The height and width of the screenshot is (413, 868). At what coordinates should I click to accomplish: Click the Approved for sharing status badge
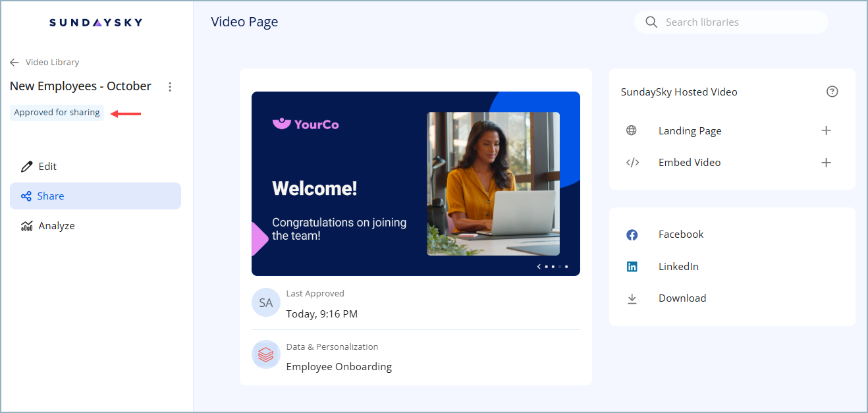pyautogui.click(x=57, y=113)
